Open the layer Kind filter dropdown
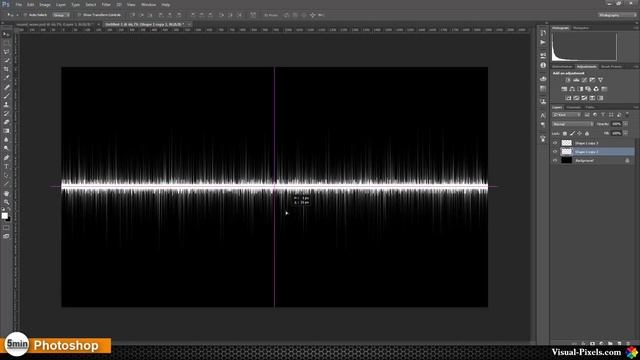Screen dimensions: 640x360 coord(567,115)
